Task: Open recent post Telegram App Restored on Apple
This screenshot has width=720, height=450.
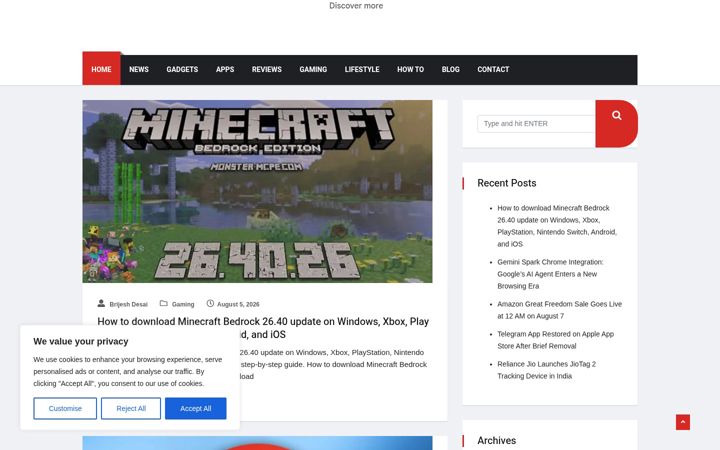Action: (556, 340)
